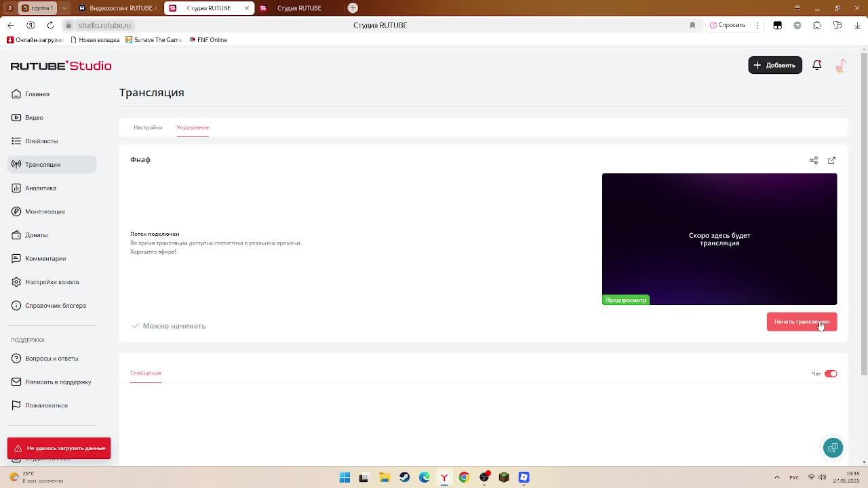Open the Аналитика chart icon

coord(16,188)
